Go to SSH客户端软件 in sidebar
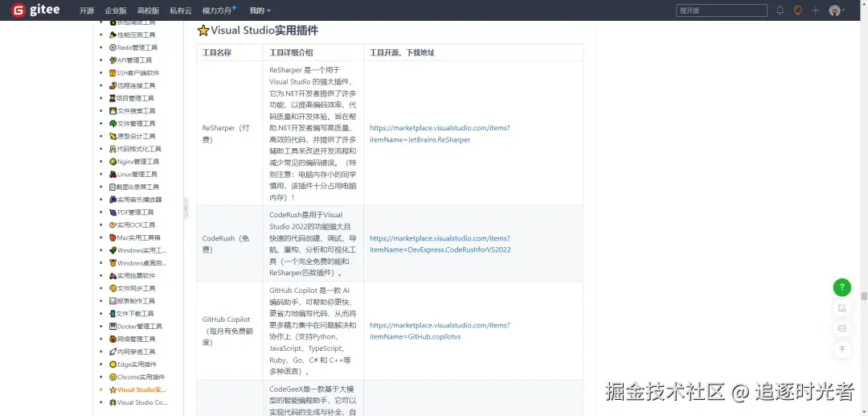The height and width of the screenshot is (416, 868). pos(134,73)
